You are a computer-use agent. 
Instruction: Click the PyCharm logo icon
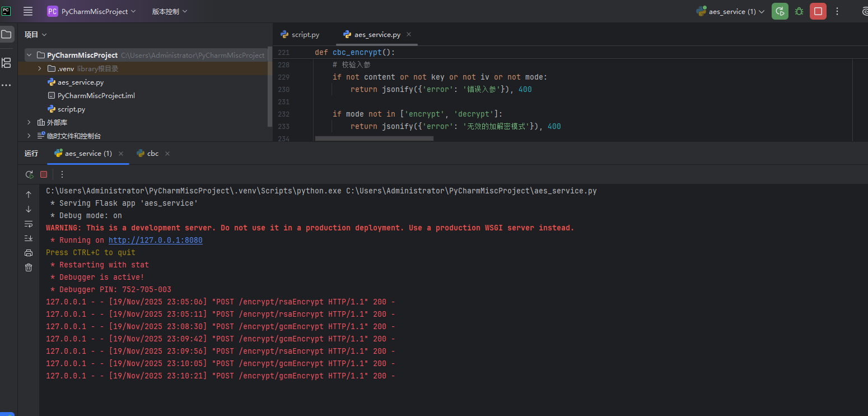(x=6, y=11)
